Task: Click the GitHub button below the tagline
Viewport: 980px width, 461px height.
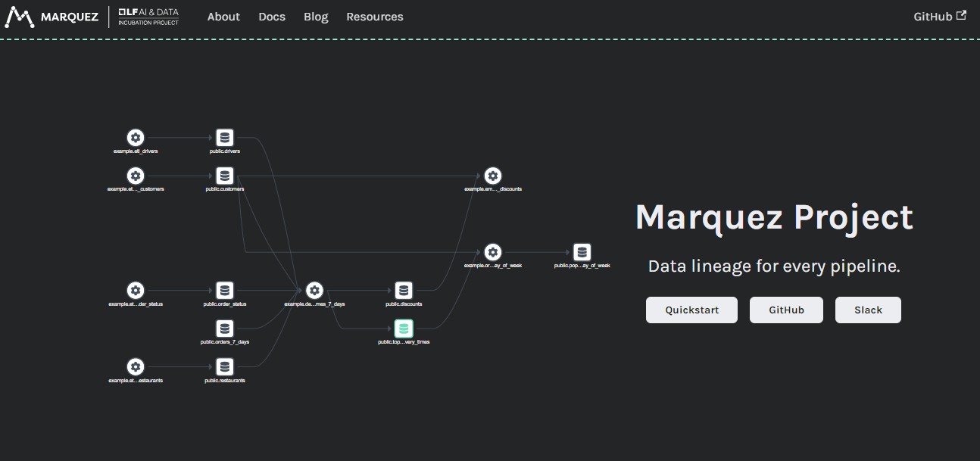Action: click(786, 310)
